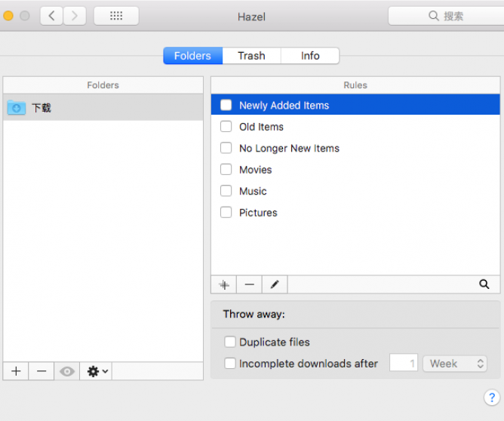
Task: Open the Info tab
Action: (310, 56)
